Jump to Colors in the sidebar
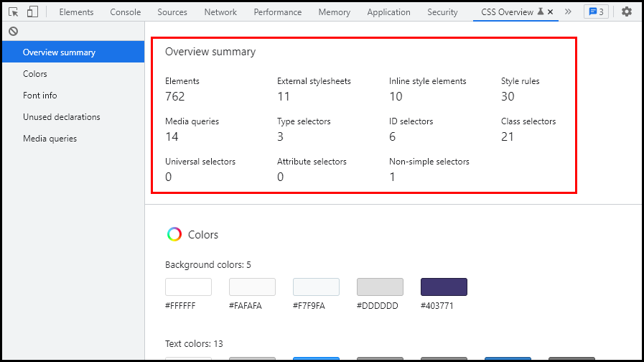644x362 pixels. click(x=73, y=74)
